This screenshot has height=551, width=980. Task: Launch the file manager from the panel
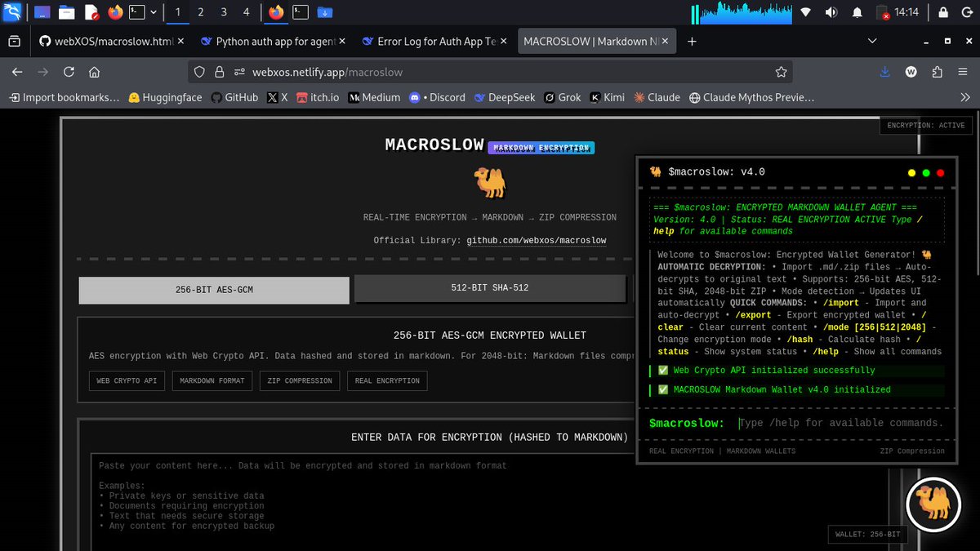tap(66, 12)
